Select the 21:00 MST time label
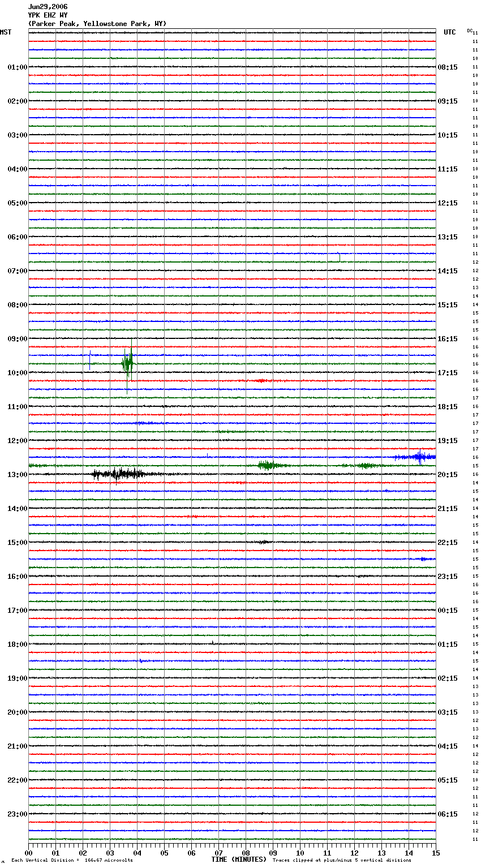Image resolution: width=481 pixels, height=868 pixels. click(17, 746)
